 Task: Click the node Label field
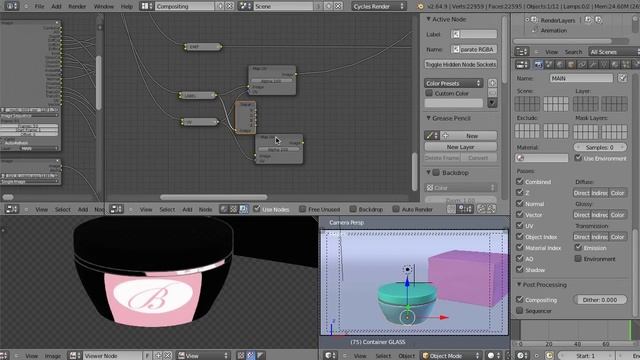pos(474,34)
